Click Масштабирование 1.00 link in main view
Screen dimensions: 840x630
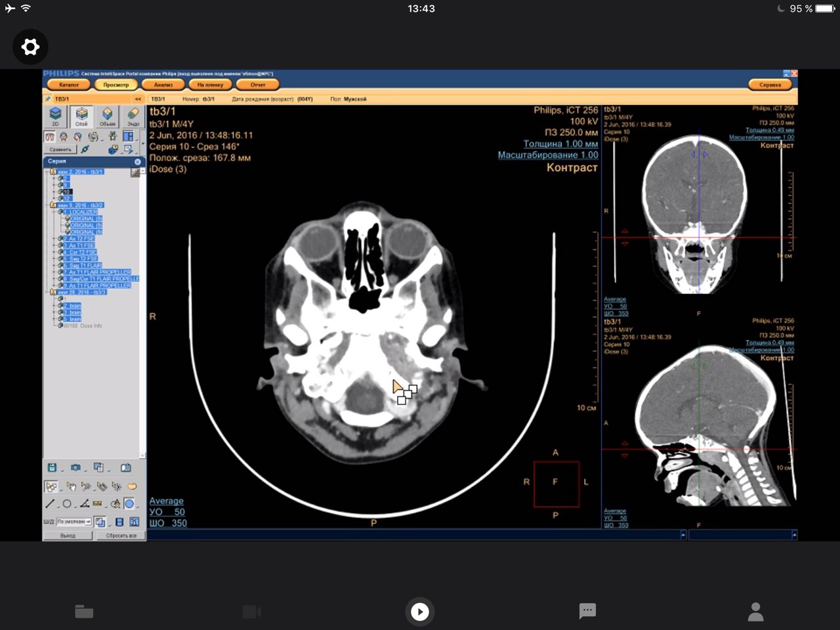click(x=548, y=155)
